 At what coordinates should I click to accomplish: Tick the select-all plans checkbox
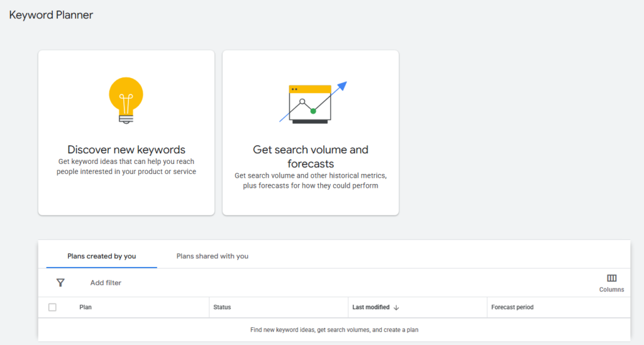point(52,307)
